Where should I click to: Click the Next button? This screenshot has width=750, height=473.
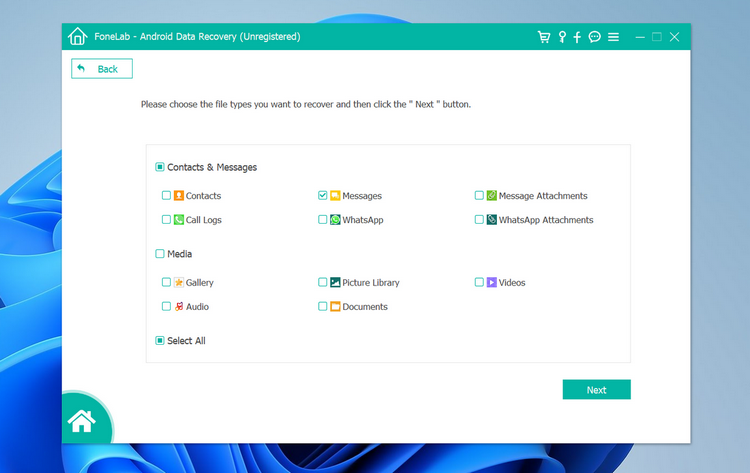point(596,389)
